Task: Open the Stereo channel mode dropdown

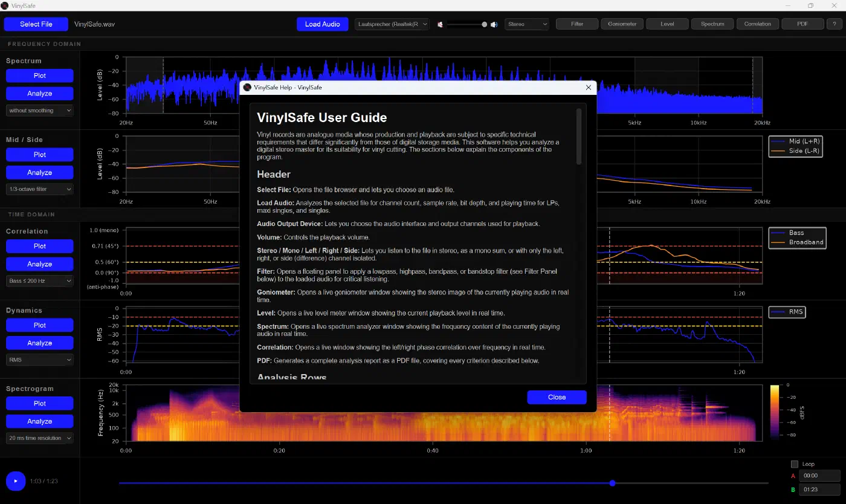Action: pos(527,24)
